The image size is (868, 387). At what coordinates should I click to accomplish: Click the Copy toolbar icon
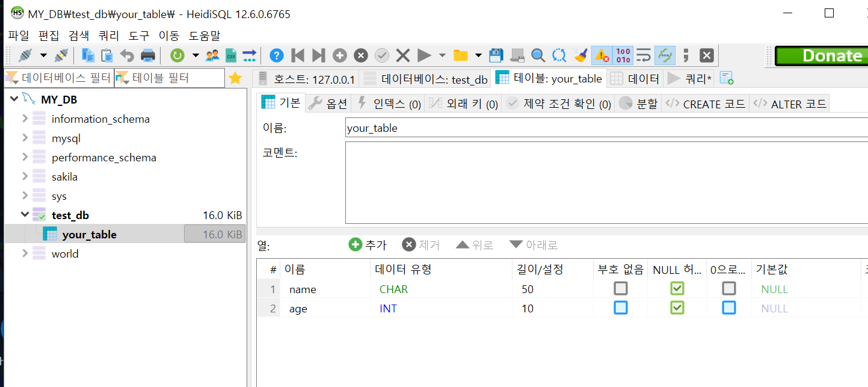pos(88,56)
